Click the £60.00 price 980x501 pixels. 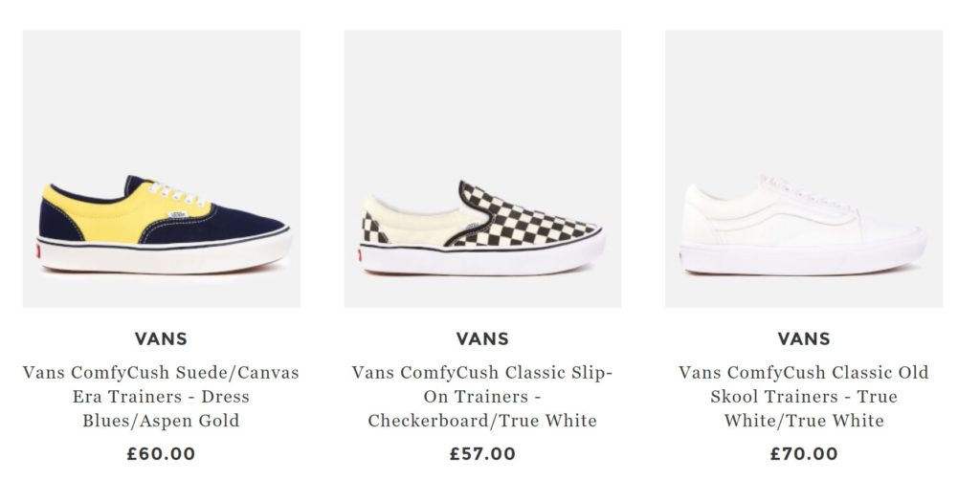click(x=161, y=454)
